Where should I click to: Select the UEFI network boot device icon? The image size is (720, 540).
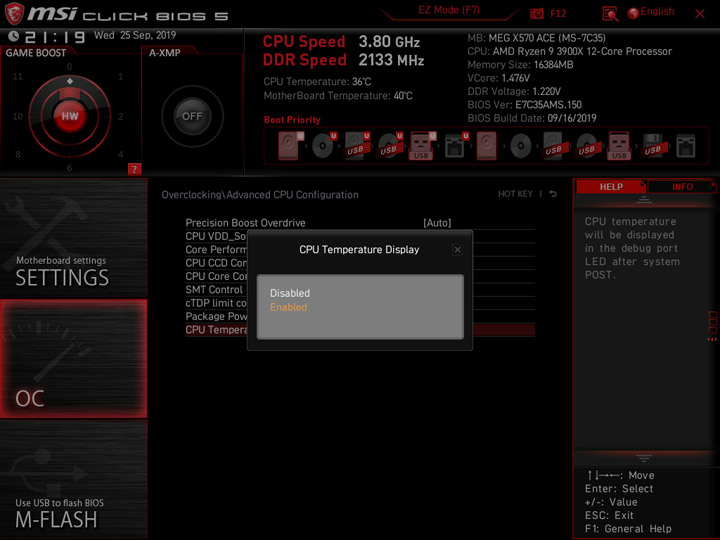click(456, 146)
